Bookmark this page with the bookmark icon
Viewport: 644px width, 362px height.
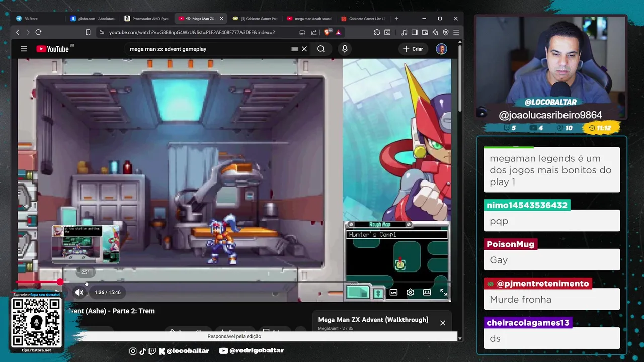click(x=88, y=32)
